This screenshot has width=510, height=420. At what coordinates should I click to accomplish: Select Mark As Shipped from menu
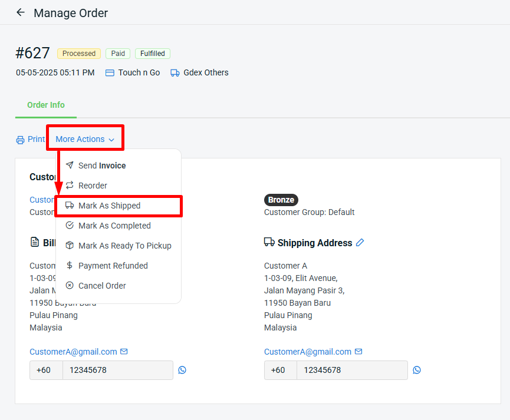coord(109,206)
